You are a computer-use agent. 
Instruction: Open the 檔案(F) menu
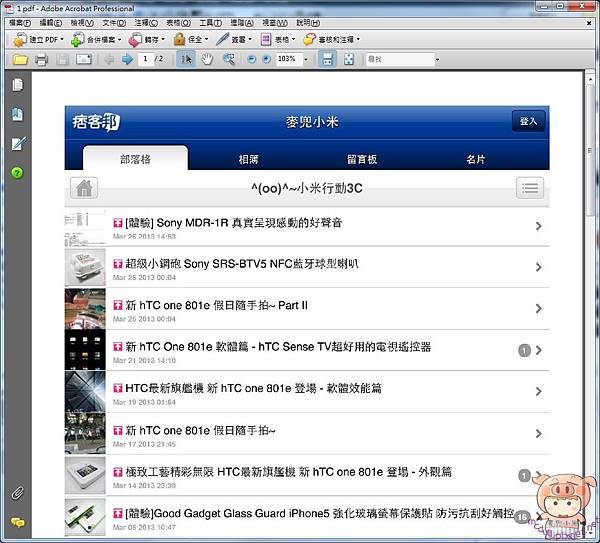[20, 23]
